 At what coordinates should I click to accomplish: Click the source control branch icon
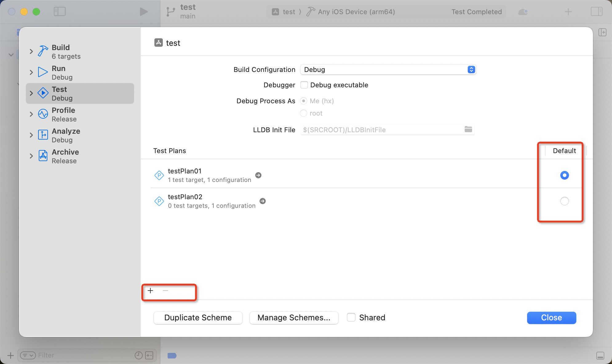(170, 12)
